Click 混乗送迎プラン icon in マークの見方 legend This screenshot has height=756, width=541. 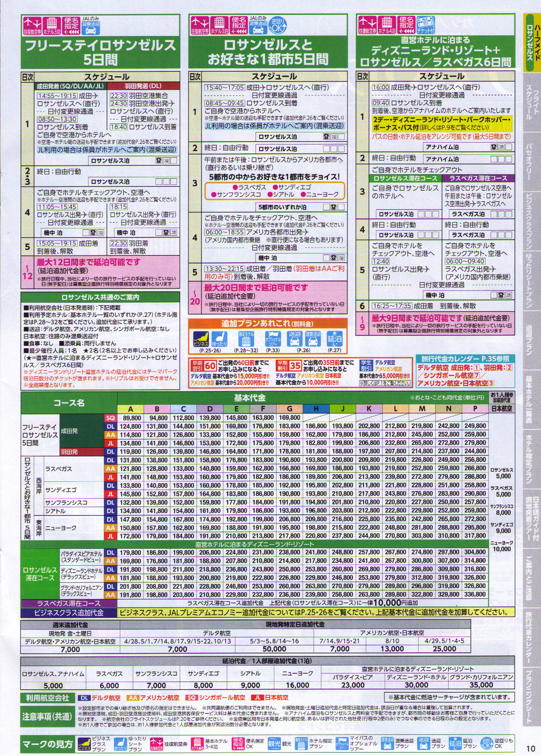(387, 744)
